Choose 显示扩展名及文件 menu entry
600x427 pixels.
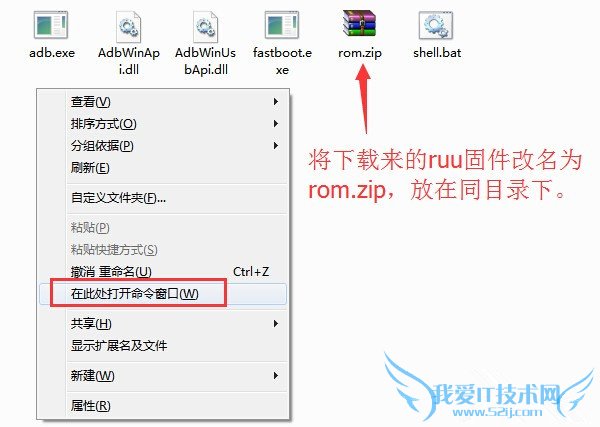163,346
